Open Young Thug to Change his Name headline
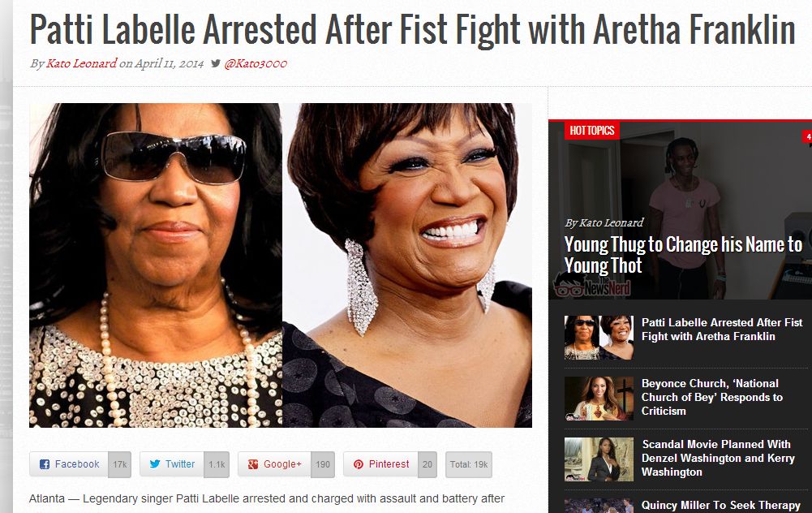Image resolution: width=812 pixels, height=513 pixels. coord(683,254)
